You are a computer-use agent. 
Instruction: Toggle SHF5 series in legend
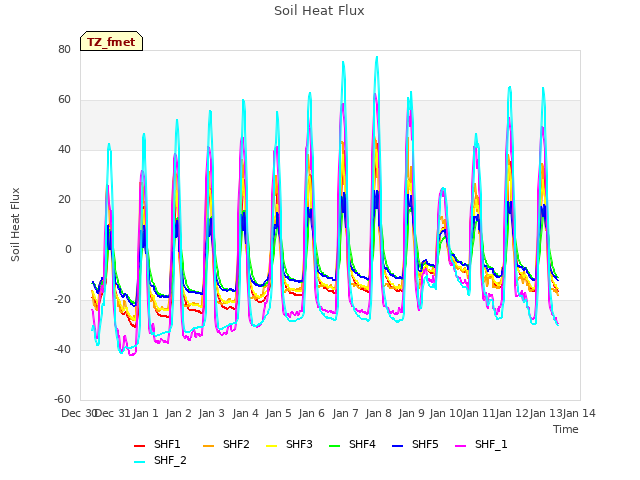[415, 444]
